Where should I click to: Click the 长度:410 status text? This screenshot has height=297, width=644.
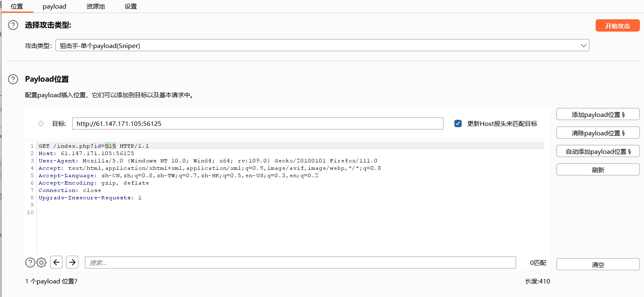pyautogui.click(x=537, y=281)
